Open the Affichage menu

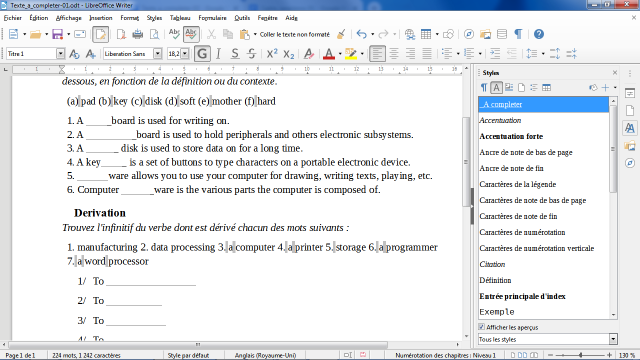tap(69, 18)
